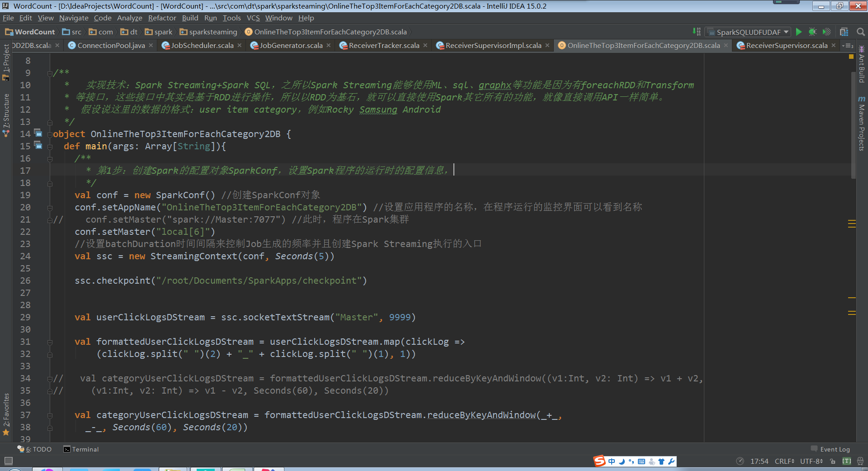The height and width of the screenshot is (471, 868).
Task: Close the JobScheduler.scala tab
Action: pyautogui.click(x=240, y=45)
